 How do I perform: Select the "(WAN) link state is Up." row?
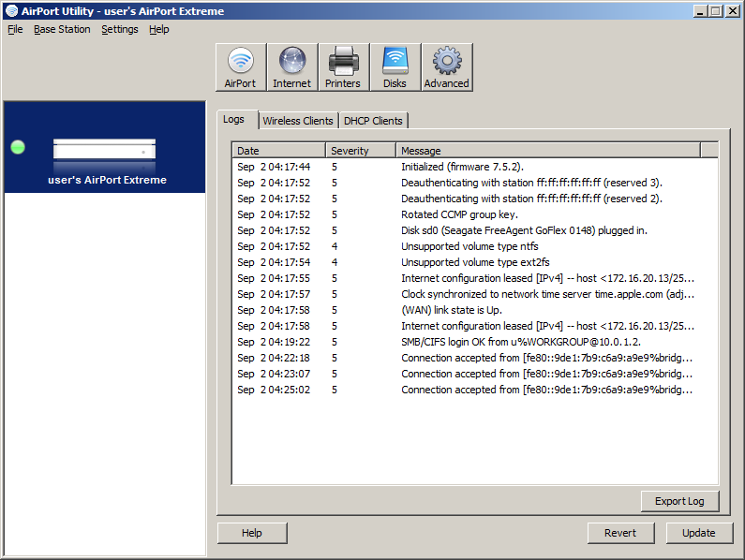pos(475,310)
